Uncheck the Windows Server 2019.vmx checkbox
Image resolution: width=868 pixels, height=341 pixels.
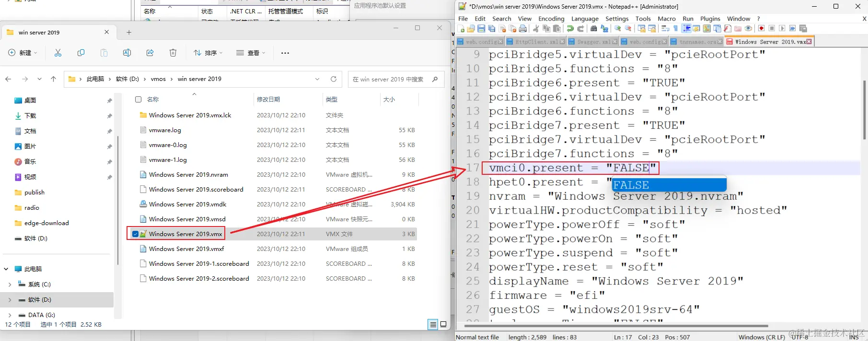click(x=135, y=234)
